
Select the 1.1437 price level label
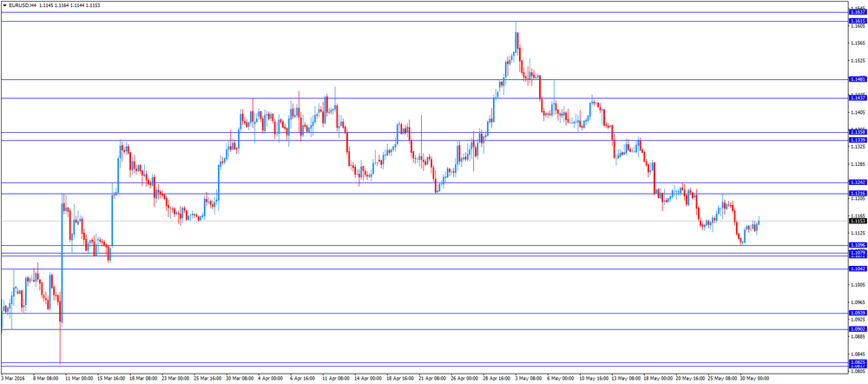(857, 97)
